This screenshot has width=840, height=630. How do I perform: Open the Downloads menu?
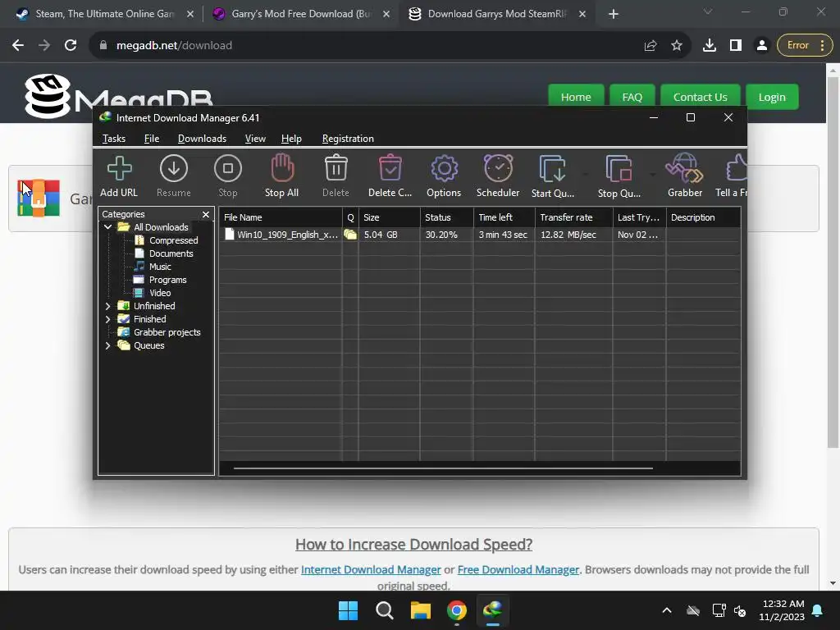click(202, 139)
